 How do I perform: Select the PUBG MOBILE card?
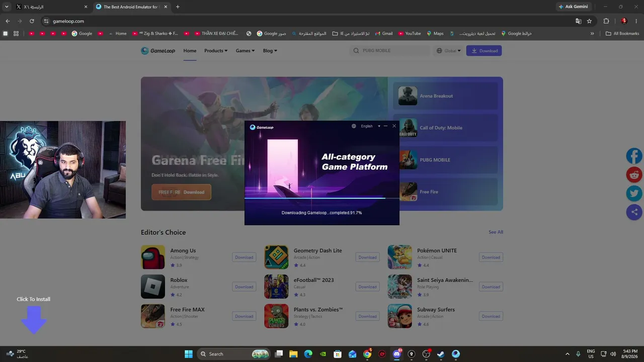click(x=445, y=160)
